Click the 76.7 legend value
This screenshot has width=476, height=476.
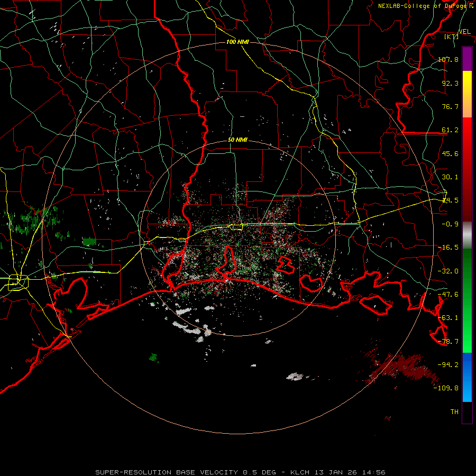pos(450,106)
